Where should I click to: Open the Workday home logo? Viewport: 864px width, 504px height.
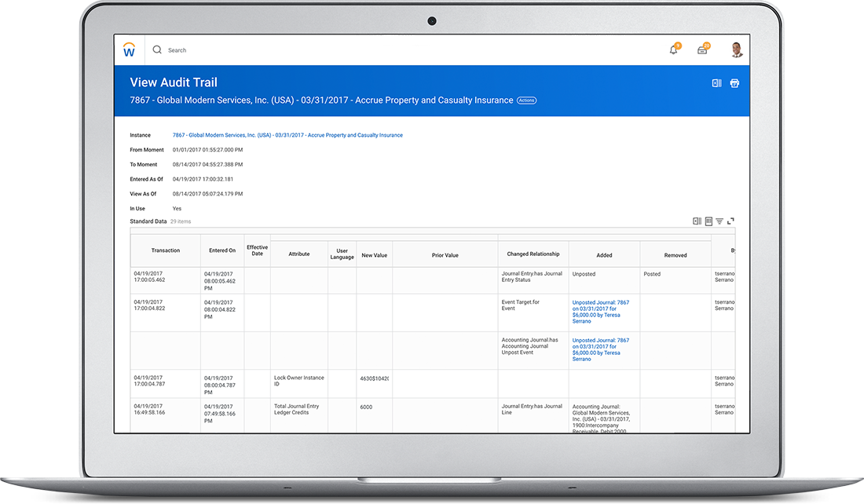(129, 49)
